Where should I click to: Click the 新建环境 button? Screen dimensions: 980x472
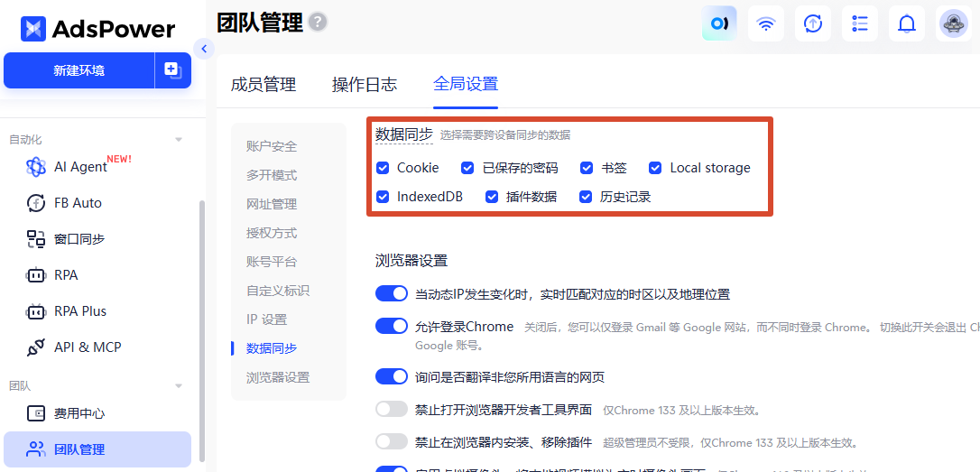pos(79,70)
